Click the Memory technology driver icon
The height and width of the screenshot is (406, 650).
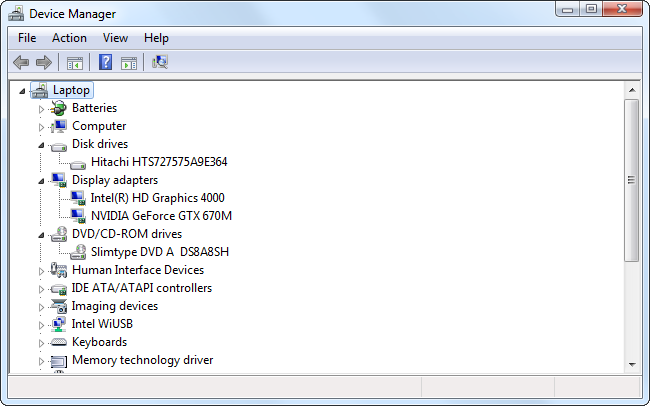click(58, 361)
